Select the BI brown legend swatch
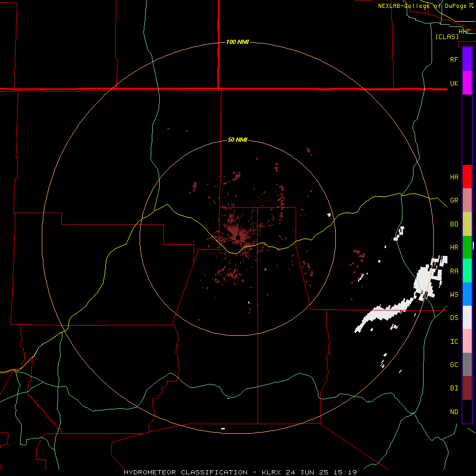Viewport: 476px width, 476px height. click(x=467, y=388)
